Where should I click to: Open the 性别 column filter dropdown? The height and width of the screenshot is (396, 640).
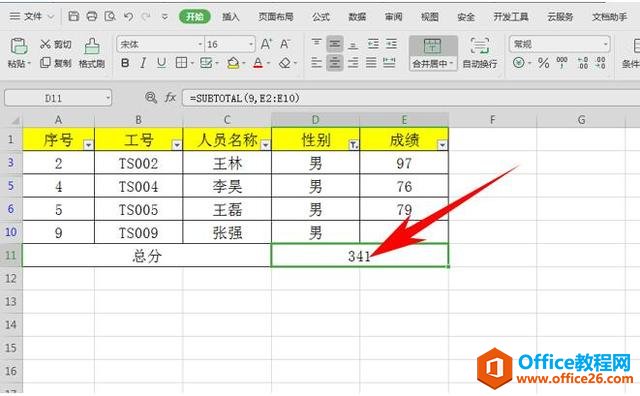[x=353, y=145]
